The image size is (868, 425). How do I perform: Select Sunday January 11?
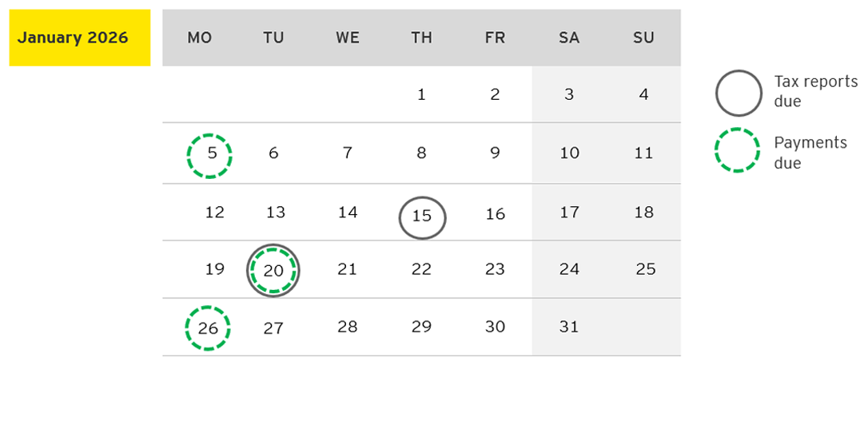(x=643, y=153)
